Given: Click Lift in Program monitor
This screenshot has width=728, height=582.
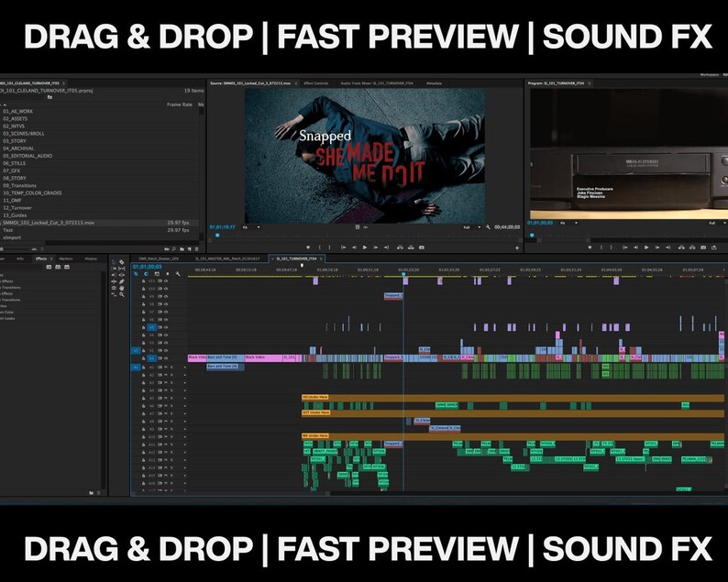Looking at the screenshot, I should coord(681,247).
